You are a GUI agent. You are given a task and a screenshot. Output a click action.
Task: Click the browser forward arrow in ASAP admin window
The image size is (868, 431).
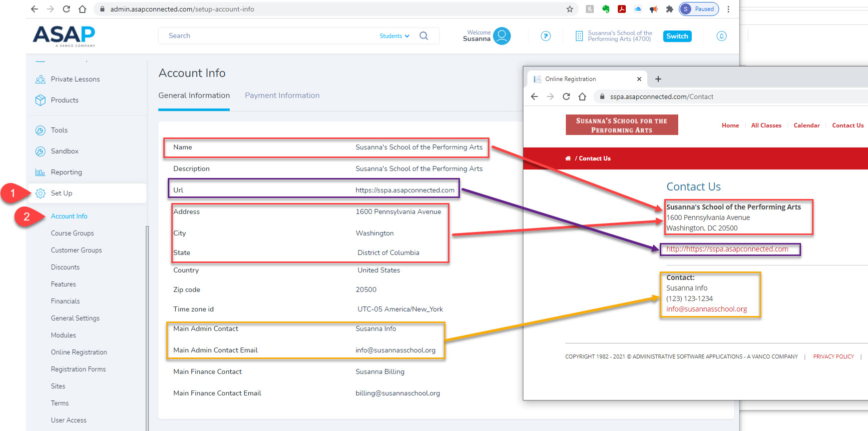pos(50,9)
